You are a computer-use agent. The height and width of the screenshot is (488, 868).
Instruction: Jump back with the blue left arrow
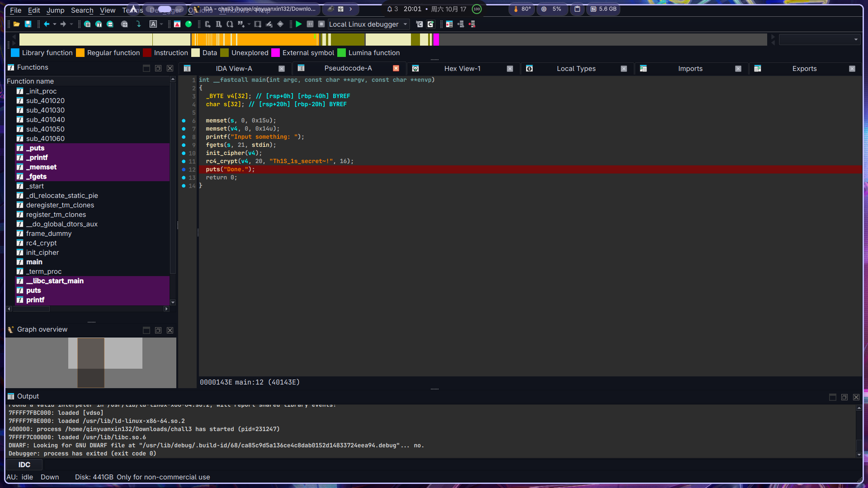pos(47,24)
